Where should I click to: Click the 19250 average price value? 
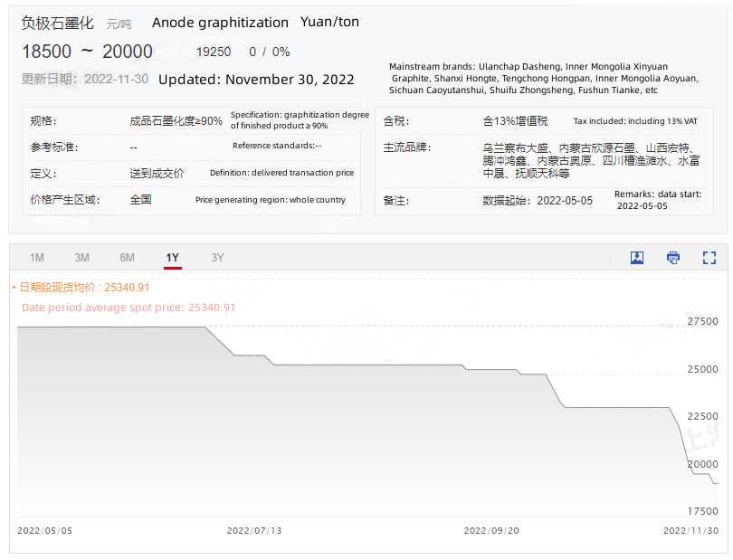(x=214, y=52)
